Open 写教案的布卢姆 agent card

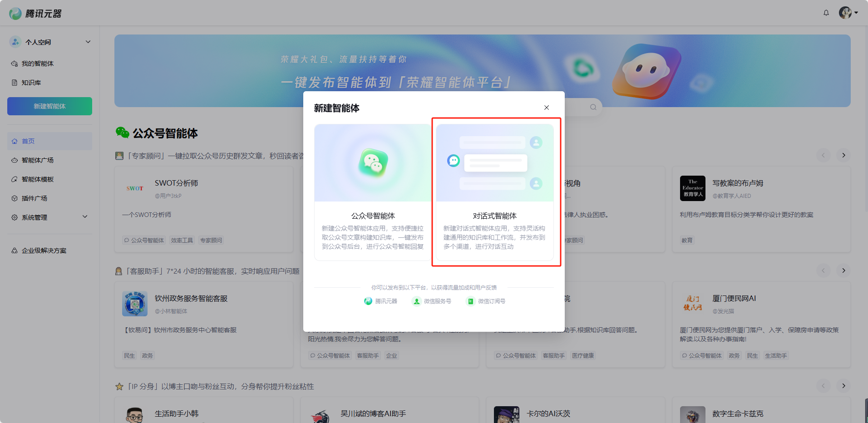click(761, 209)
